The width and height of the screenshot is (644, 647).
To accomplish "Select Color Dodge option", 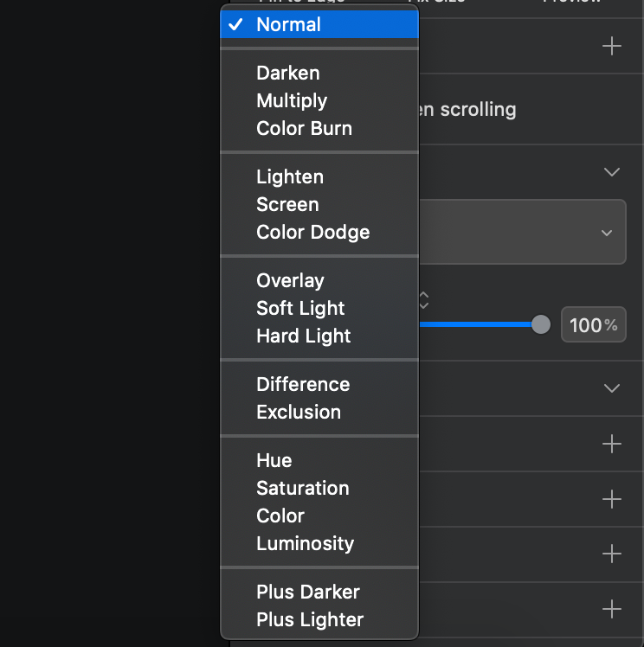I will [312, 232].
